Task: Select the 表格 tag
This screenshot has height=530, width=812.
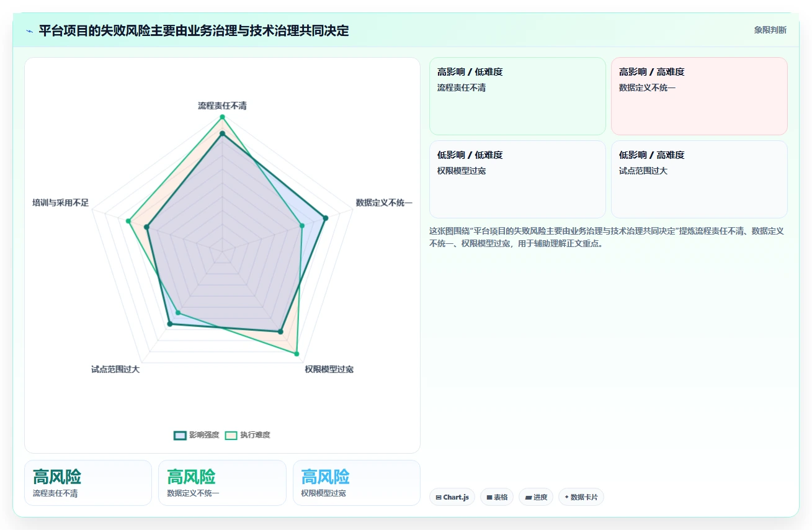Action: (497, 497)
